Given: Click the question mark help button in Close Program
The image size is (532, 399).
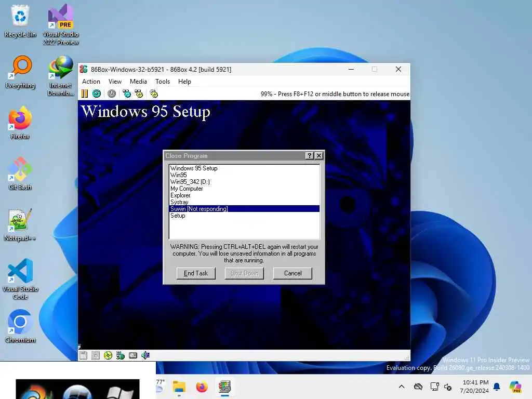Looking at the screenshot, I should pos(309,155).
